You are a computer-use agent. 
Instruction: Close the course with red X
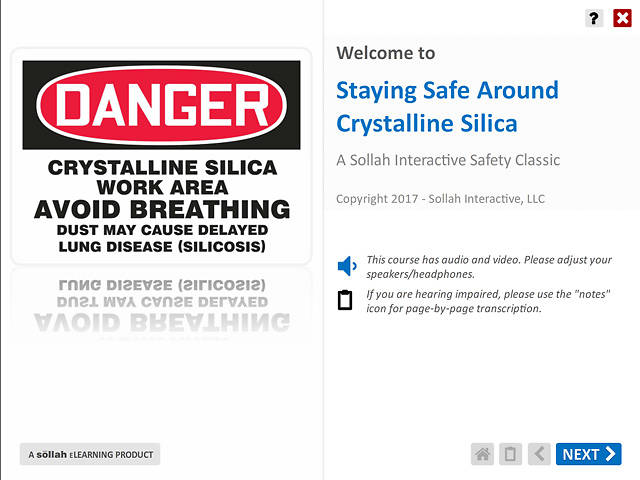click(x=621, y=18)
